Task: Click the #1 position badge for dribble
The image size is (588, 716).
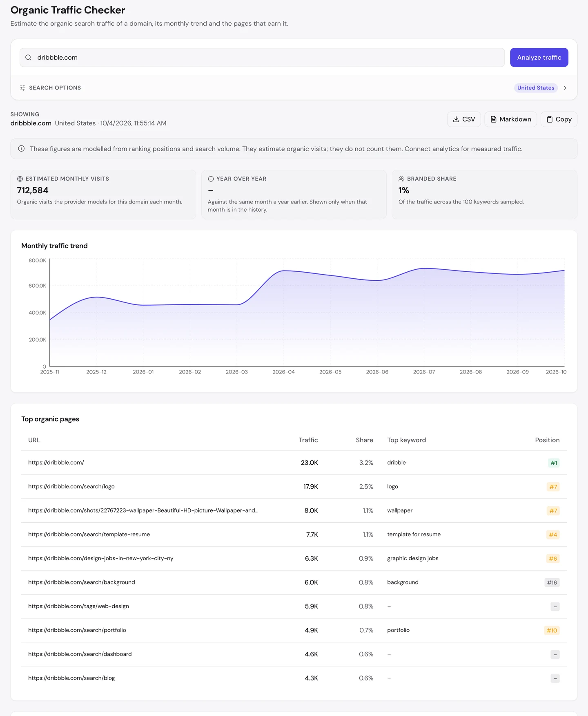Action: pyautogui.click(x=554, y=463)
